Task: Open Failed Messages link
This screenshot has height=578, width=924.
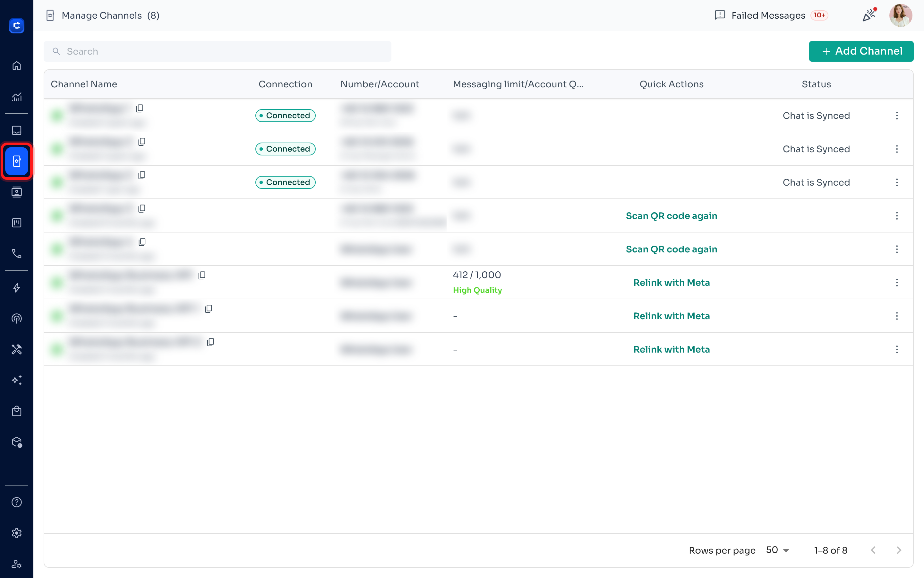Action: [x=771, y=15]
